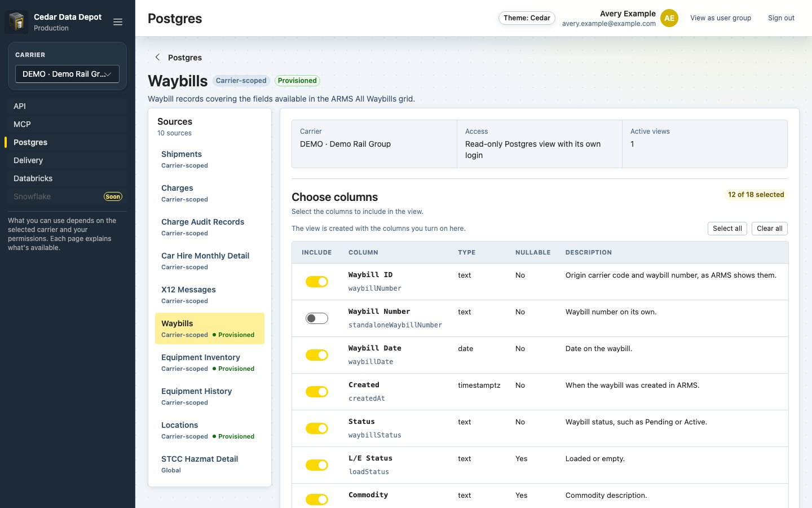Click the Carrier-scoped badge beside Waybills heading
Viewport: 812px width, 508px height.
coord(241,81)
